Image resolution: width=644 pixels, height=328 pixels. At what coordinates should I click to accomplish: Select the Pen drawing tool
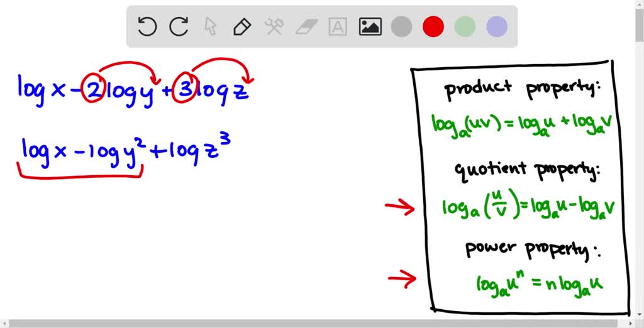[242, 26]
